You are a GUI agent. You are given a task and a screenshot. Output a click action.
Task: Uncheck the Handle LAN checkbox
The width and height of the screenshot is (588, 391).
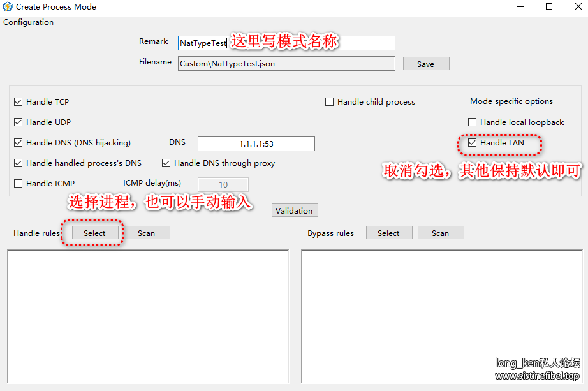coord(473,143)
